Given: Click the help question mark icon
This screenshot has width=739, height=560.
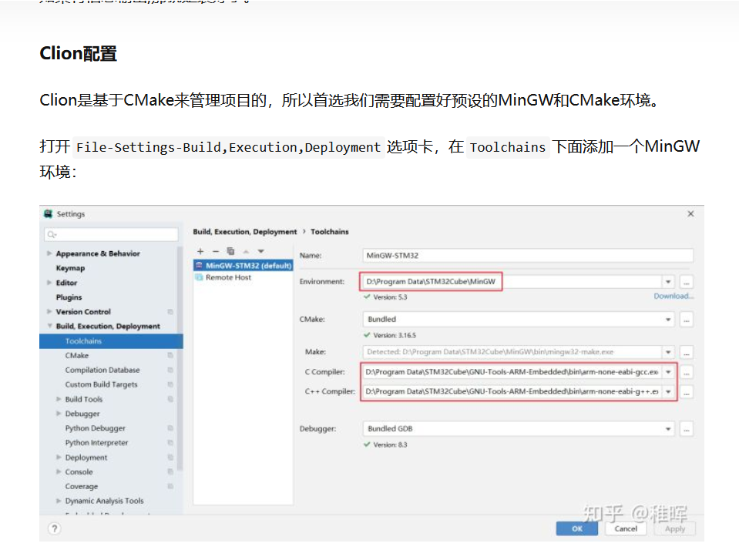Looking at the screenshot, I should [54, 528].
